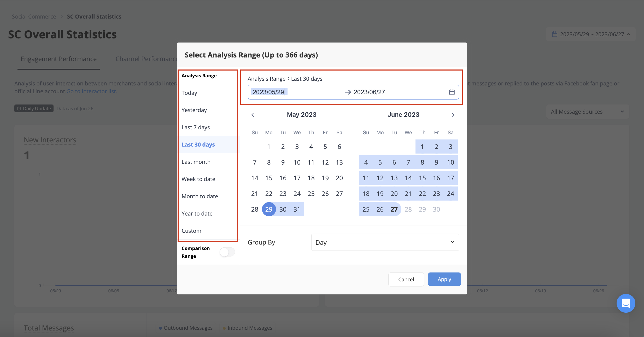Viewport: 644px width, 337px height.
Task: Click New Interactors heading
Action: [x=50, y=140]
